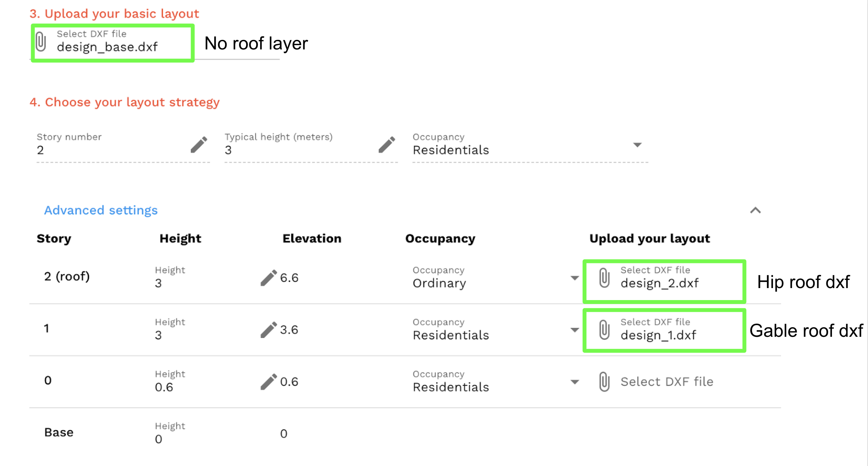Click the Advanced settings link
The image size is (868, 466).
point(101,210)
